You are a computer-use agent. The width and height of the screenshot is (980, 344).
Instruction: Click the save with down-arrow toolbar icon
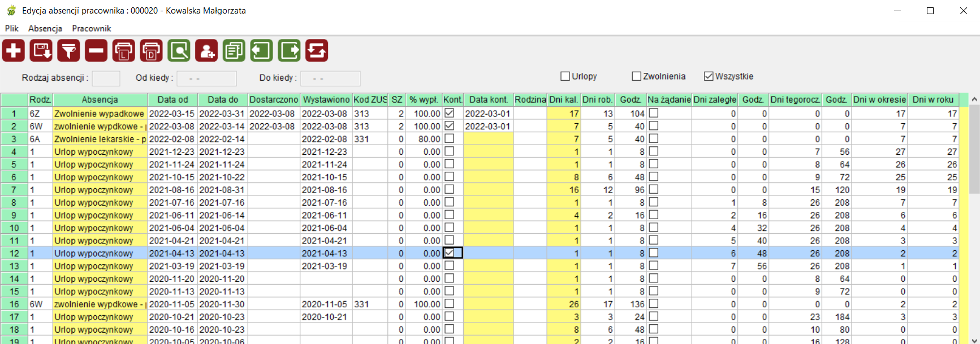(x=41, y=51)
